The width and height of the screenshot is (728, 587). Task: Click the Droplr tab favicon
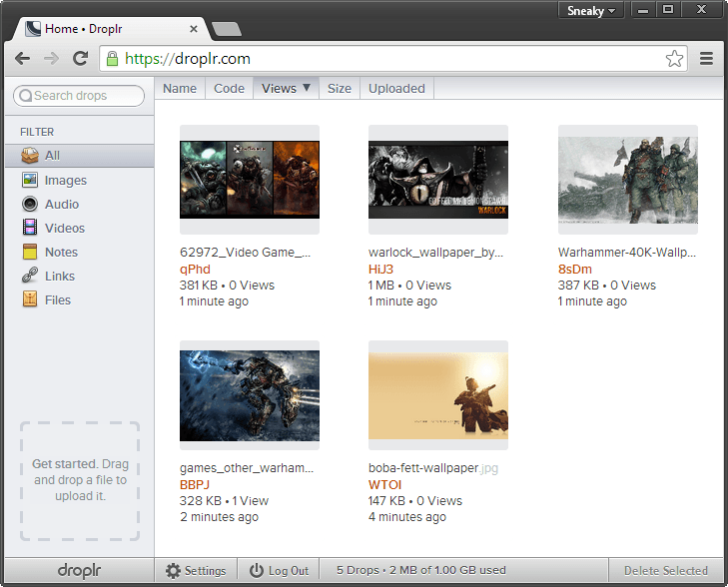33,29
